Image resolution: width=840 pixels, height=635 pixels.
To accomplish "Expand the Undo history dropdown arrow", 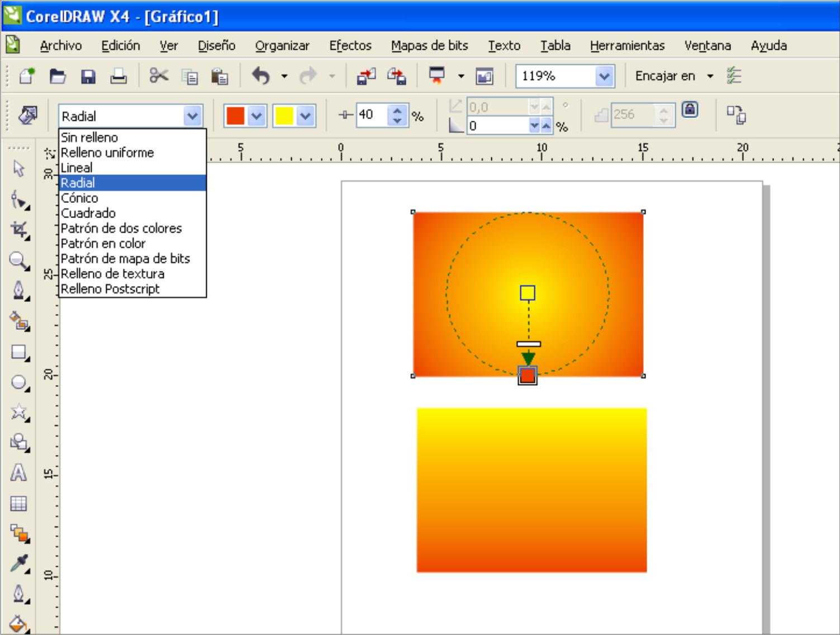I will click(284, 75).
